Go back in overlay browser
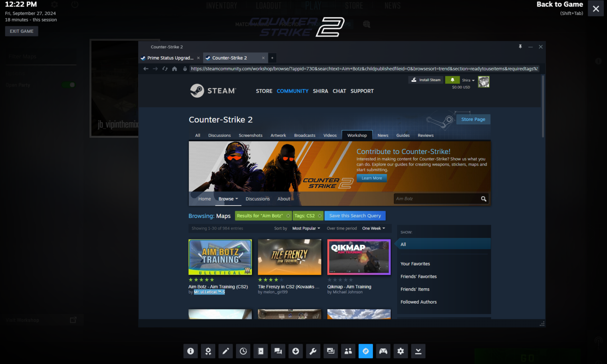Viewport: 607px width, 364px height. (x=146, y=69)
